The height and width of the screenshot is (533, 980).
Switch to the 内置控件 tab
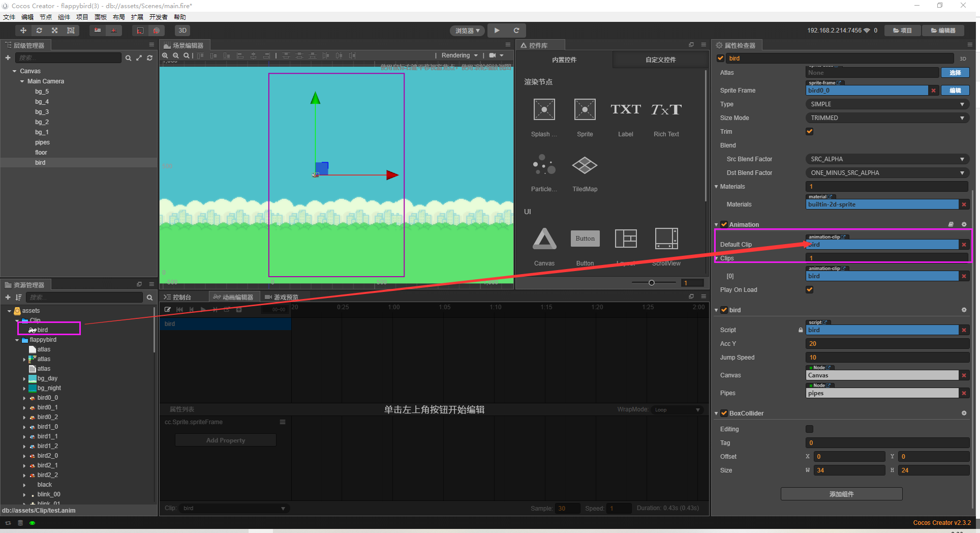point(564,60)
